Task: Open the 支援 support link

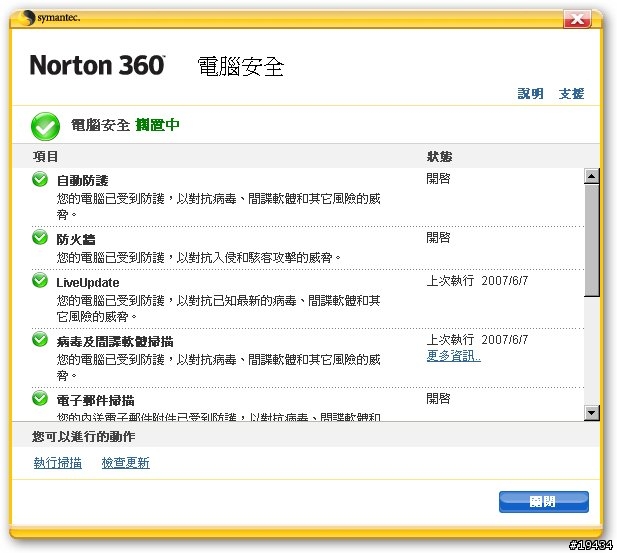Action: [x=571, y=94]
